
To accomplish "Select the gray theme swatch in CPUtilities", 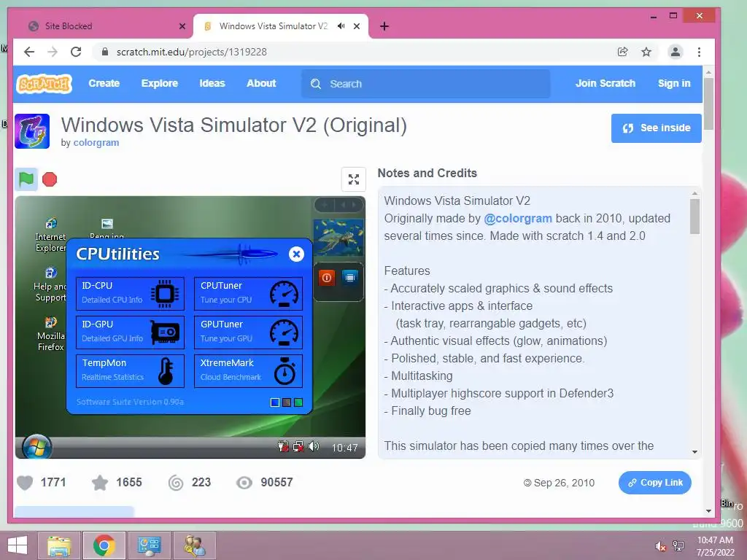I will pyautogui.click(x=287, y=402).
